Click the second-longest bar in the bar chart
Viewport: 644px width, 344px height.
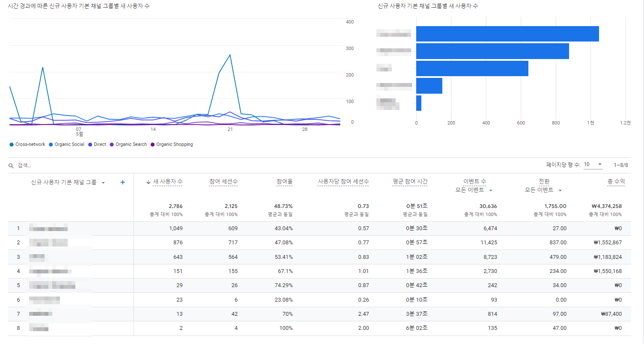point(492,51)
